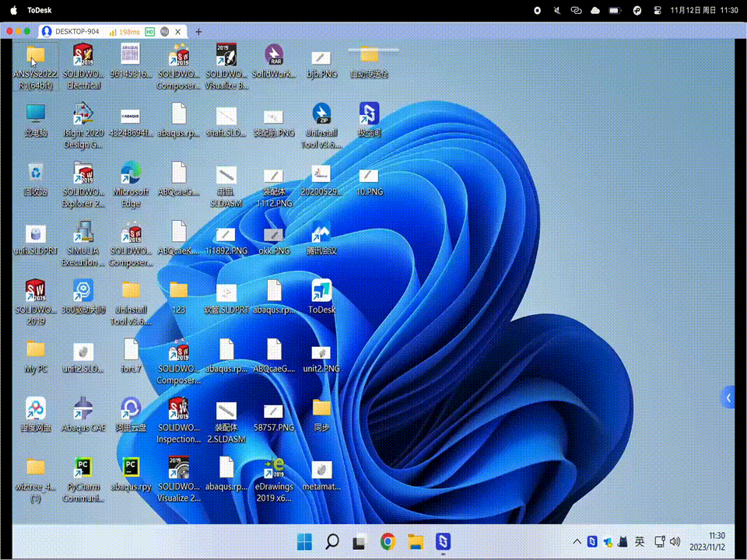Screen dimensions: 747x560
Task: Select the 360驱动大师 desktop shortcut
Action: point(83,296)
